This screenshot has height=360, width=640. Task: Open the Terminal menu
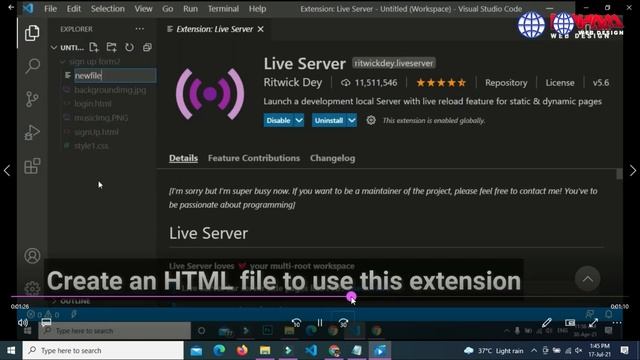click(223, 9)
